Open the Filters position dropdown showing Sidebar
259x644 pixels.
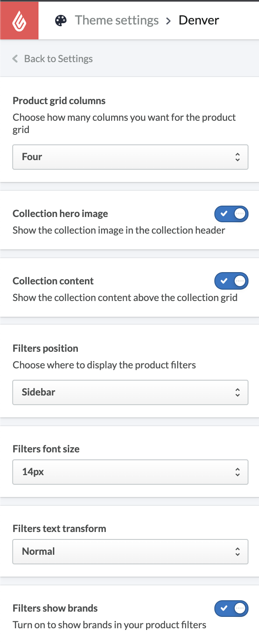pyautogui.click(x=130, y=392)
